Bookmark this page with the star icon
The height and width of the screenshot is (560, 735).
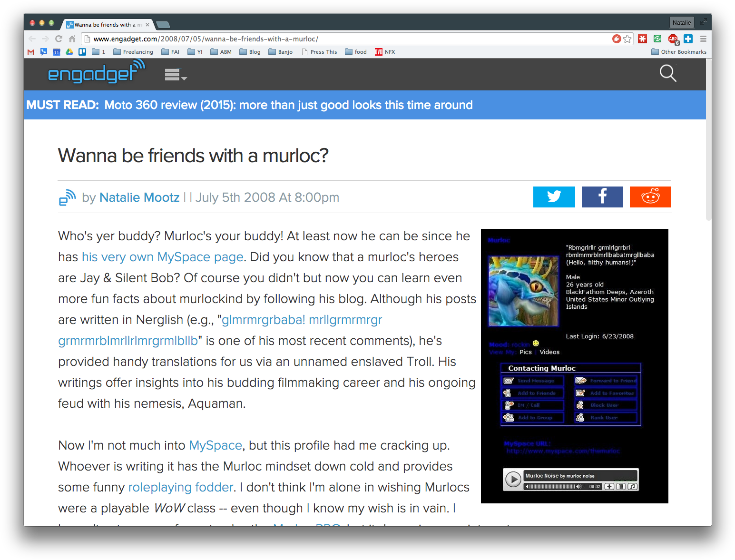[x=627, y=39]
